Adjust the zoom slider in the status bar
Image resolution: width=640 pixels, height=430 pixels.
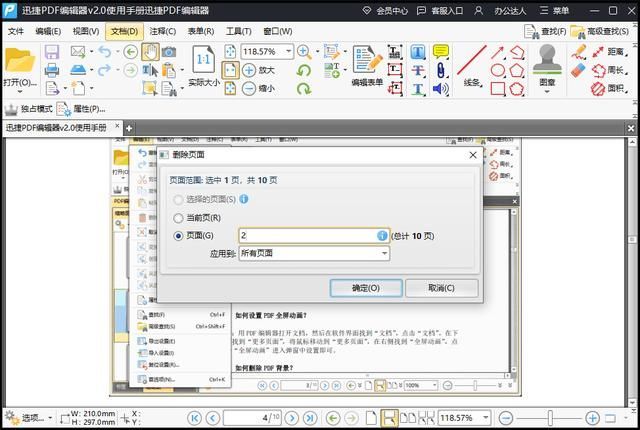coord(550,418)
